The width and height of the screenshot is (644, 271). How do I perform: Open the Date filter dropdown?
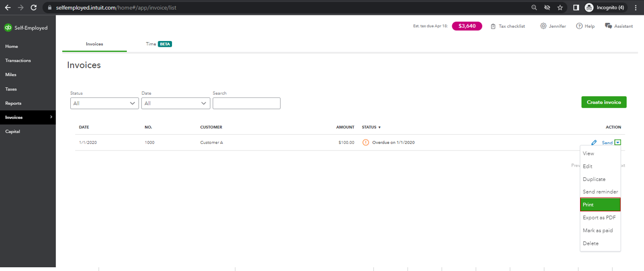pos(176,103)
